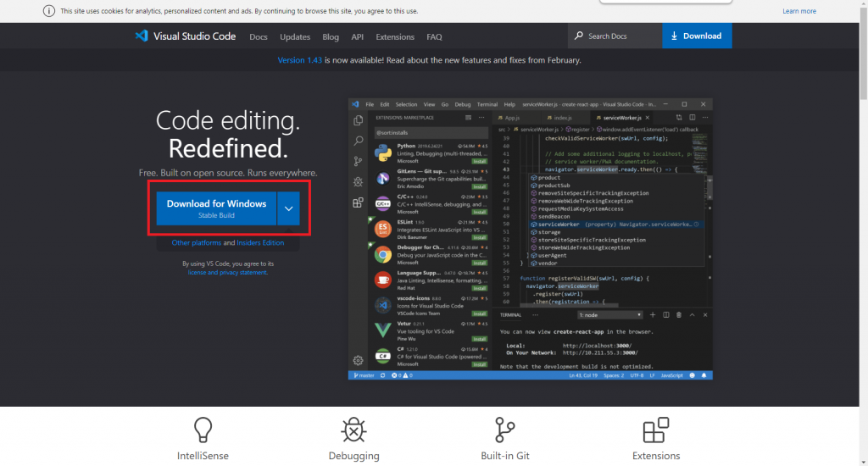
Task: Switch to the index.js editor tab
Action: (559, 118)
